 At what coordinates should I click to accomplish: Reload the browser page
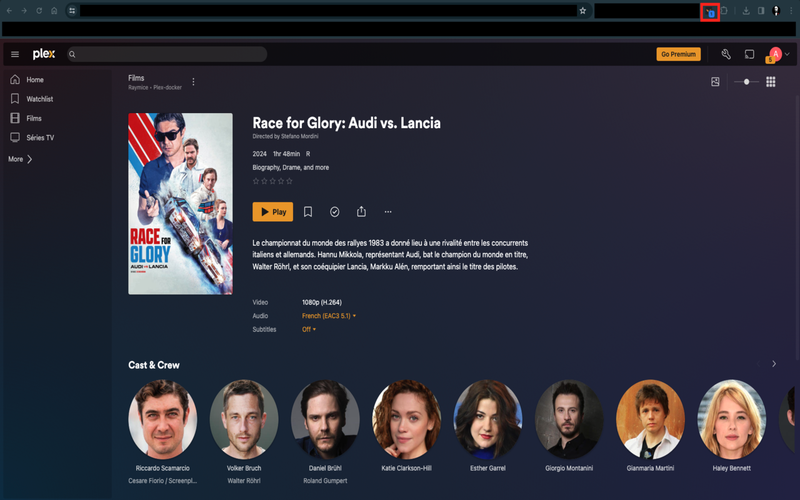pyautogui.click(x=39, y=10)
